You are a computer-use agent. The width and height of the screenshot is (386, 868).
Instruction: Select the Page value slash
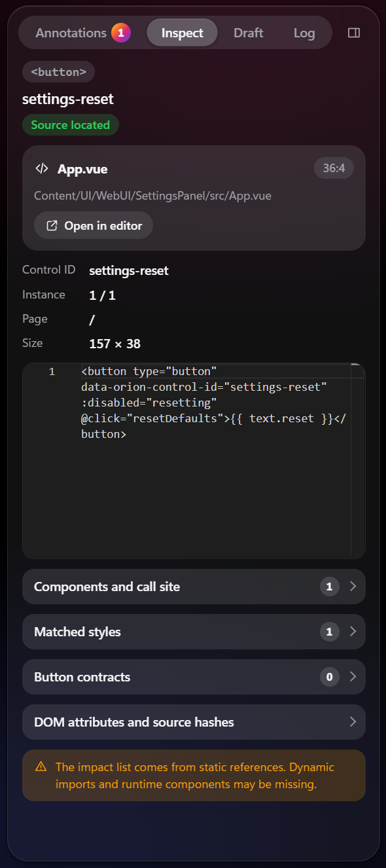91,319
